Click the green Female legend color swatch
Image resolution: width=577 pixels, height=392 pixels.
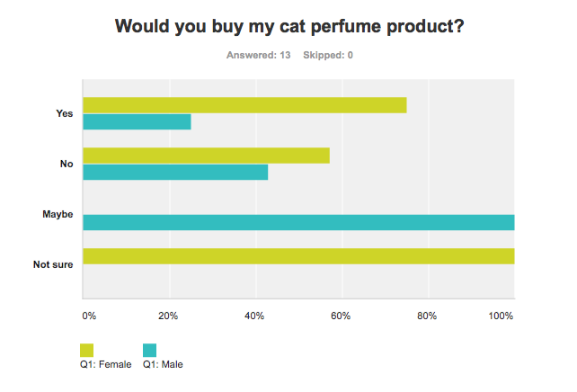(87, 350)
